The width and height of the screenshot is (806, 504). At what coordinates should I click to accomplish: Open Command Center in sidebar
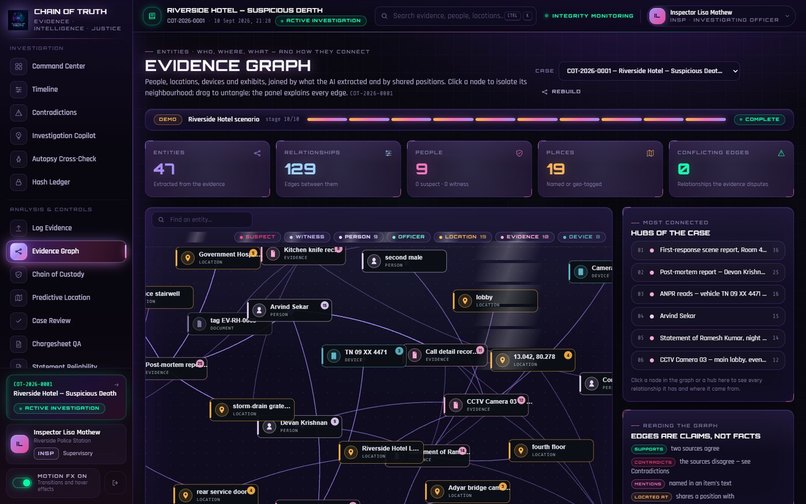(67, 66)
